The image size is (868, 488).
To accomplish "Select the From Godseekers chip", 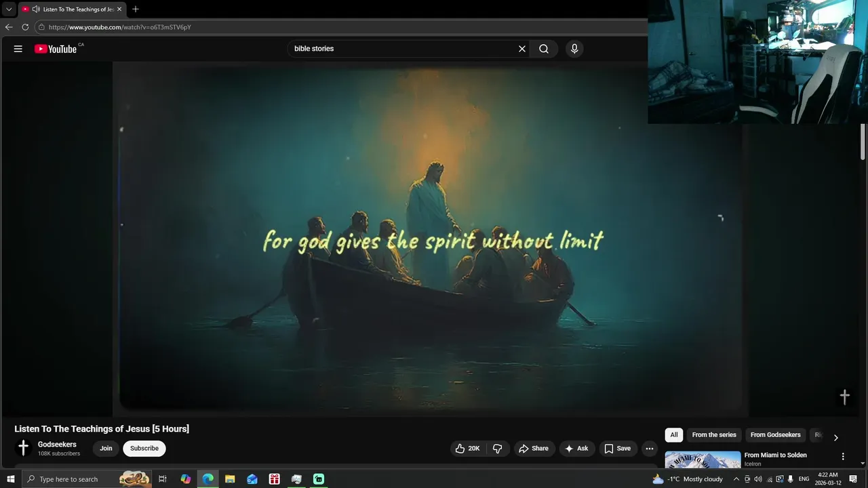I will [x=775, y=435].
